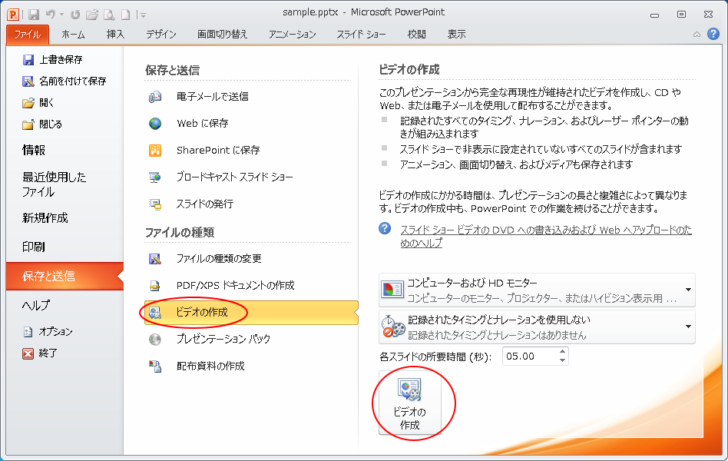This screenshot has width=728, height=461.
Task: Click the Web globe icon
Action: point(155,123)
